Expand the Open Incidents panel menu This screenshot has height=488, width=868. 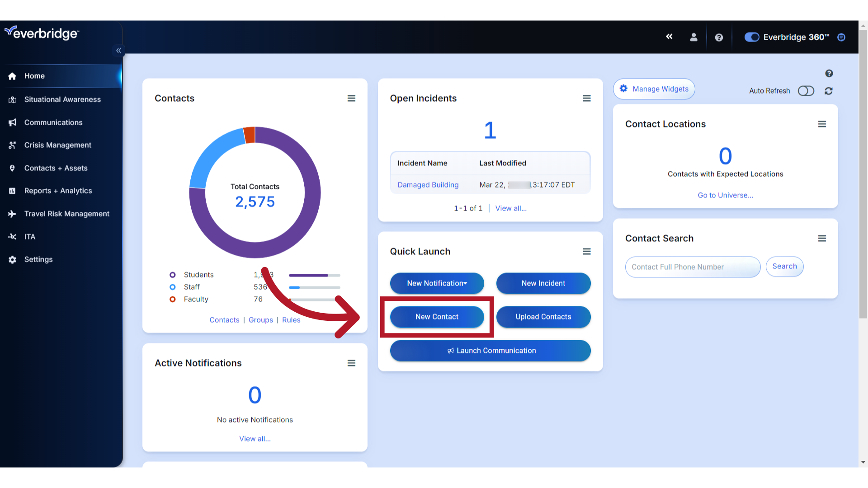pos(587,99)
